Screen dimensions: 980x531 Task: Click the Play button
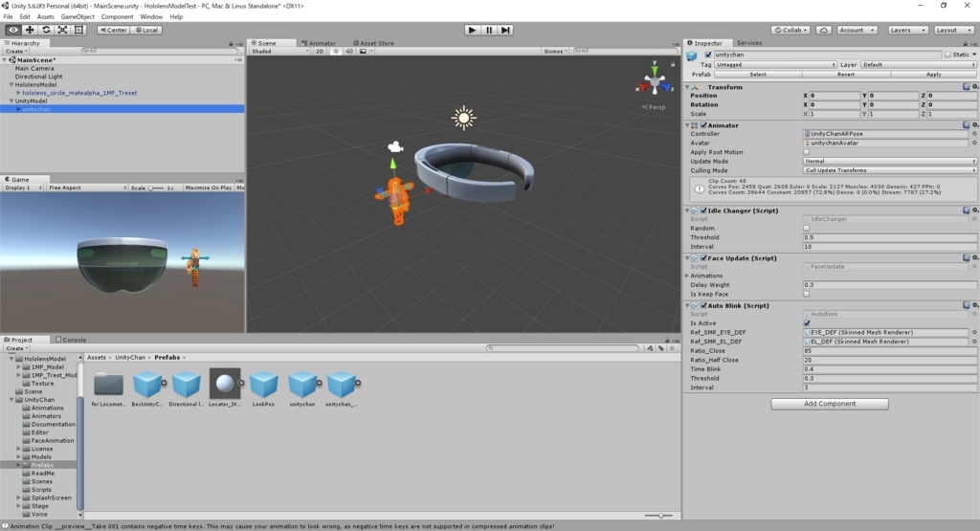(473, 30)
